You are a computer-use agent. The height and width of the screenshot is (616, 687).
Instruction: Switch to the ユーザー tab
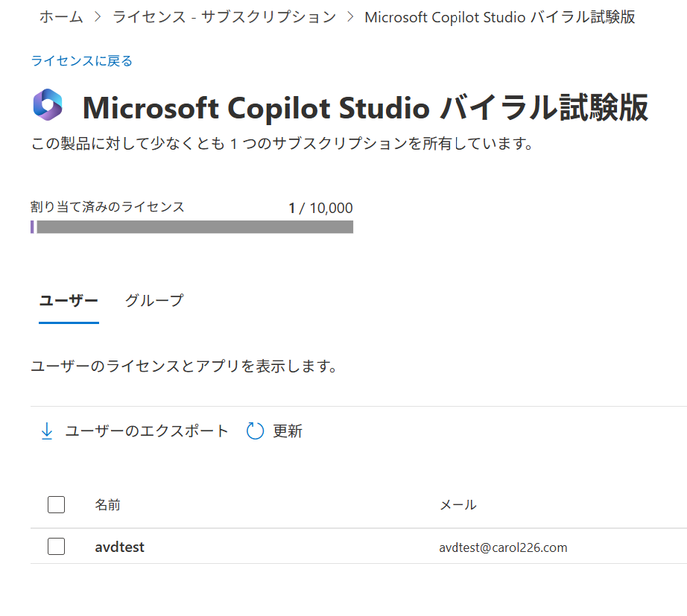coord(69,301)
